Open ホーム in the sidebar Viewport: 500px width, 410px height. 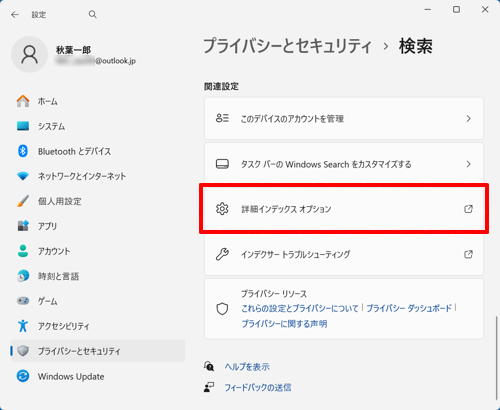click(98, 101)
